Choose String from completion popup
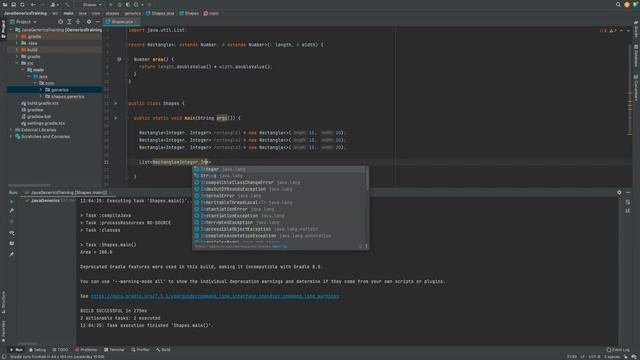 (280, 176)
